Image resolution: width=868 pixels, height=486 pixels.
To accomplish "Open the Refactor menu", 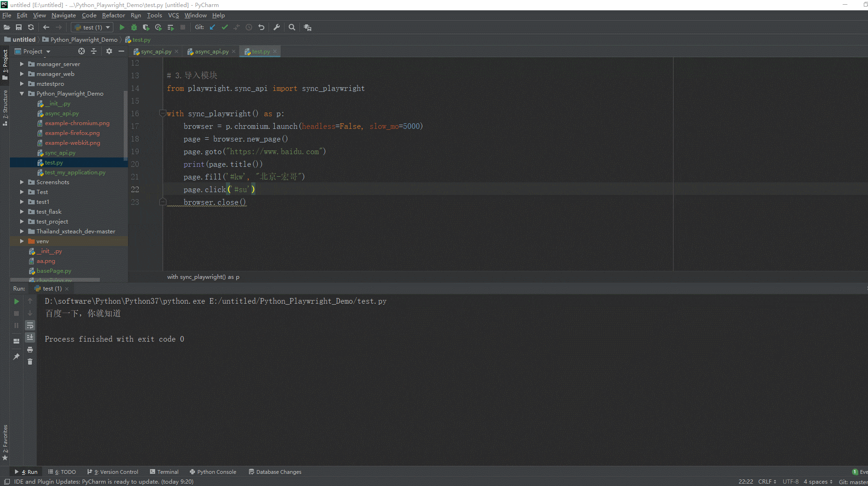I will point(113,15).
